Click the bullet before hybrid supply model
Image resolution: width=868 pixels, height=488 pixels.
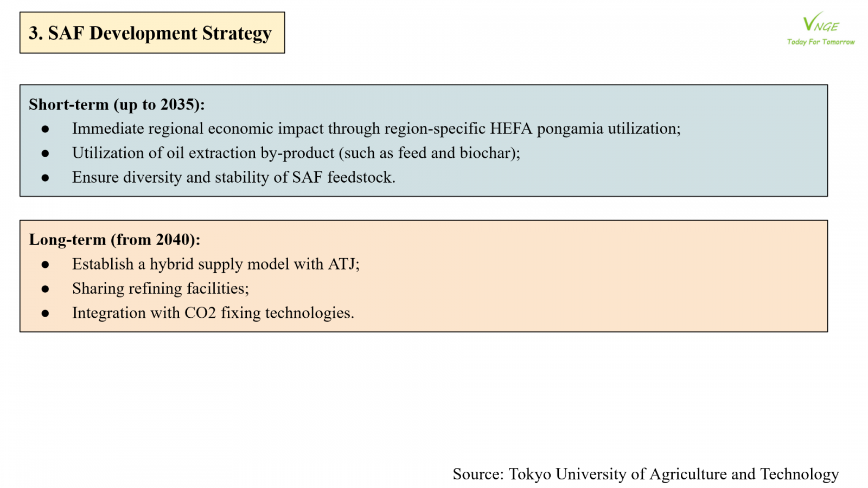[x=45, y=265]
